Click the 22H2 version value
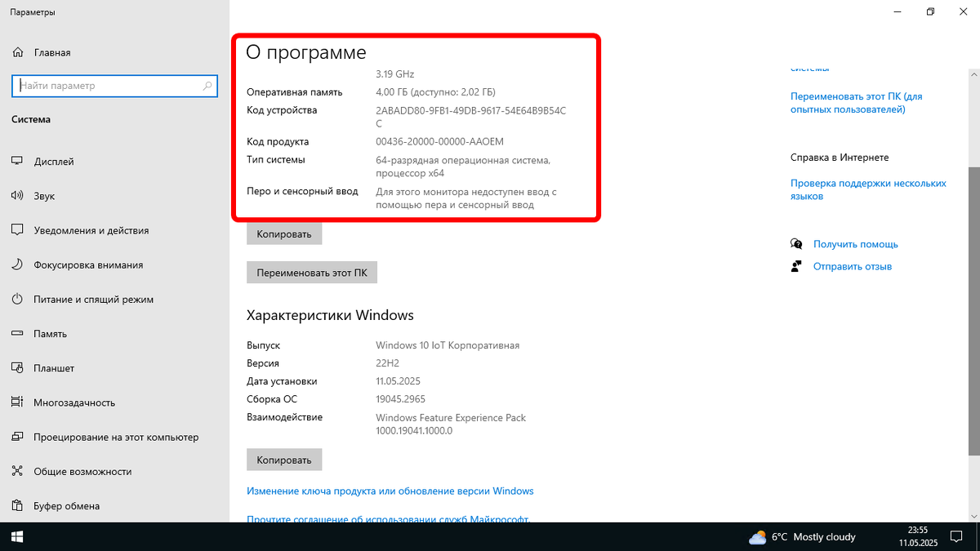 tap(390, 363)
